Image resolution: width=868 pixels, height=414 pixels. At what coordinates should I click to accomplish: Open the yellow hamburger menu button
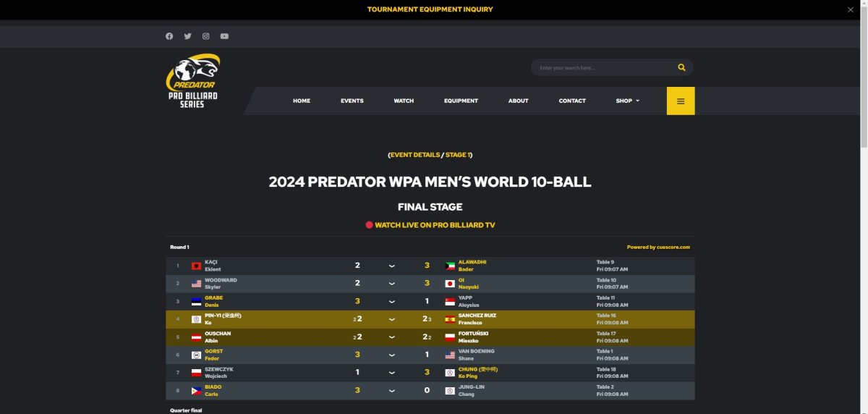click(x=681, y=101)
